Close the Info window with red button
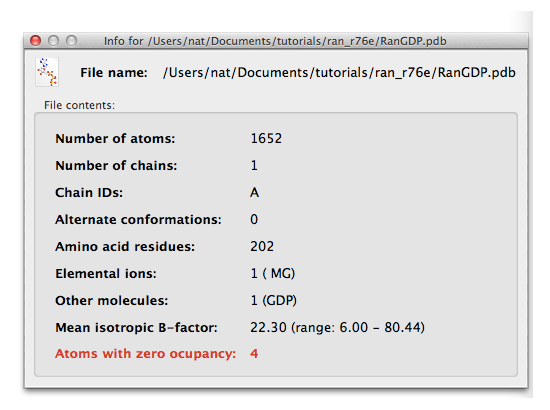The height and width of the screenshot is (410, 550). 35,41
